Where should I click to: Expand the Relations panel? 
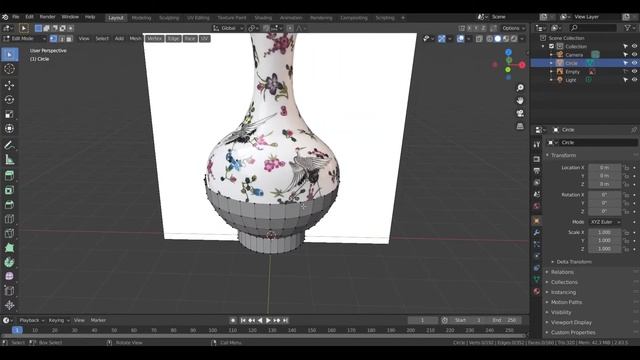562,272
